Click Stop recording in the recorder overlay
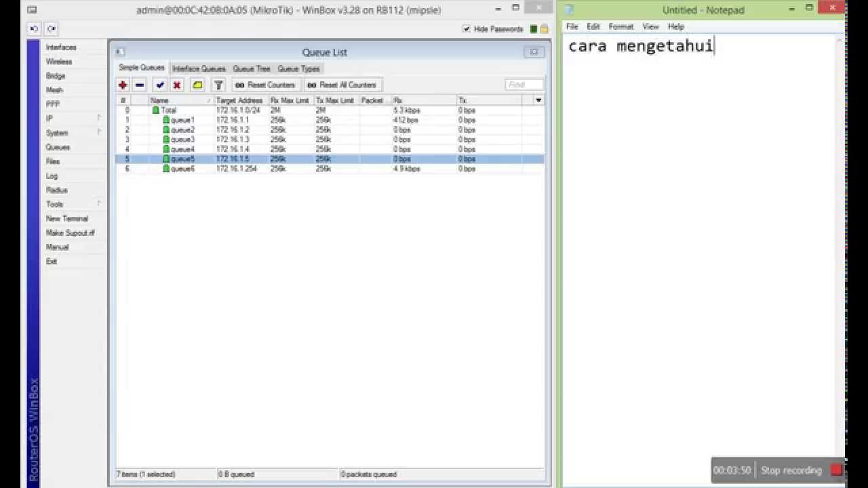The width and height of the screenshot is (868, 488). tap(791, 470)
